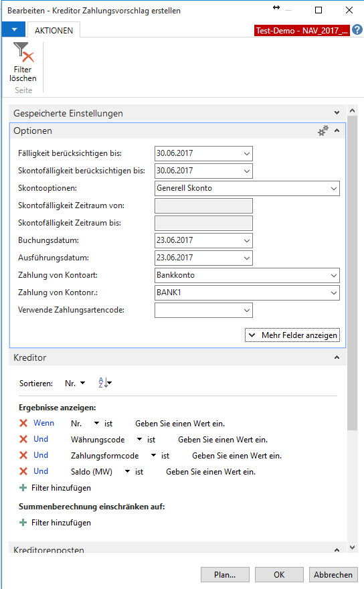Open the Skontooptionen dropdown
This screenshot has height=589, width=364.
(334, 189)
